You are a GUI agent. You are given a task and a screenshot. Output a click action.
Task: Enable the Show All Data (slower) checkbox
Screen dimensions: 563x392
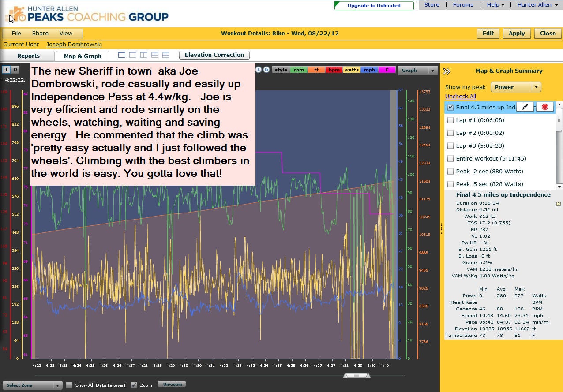coord(69,385)
